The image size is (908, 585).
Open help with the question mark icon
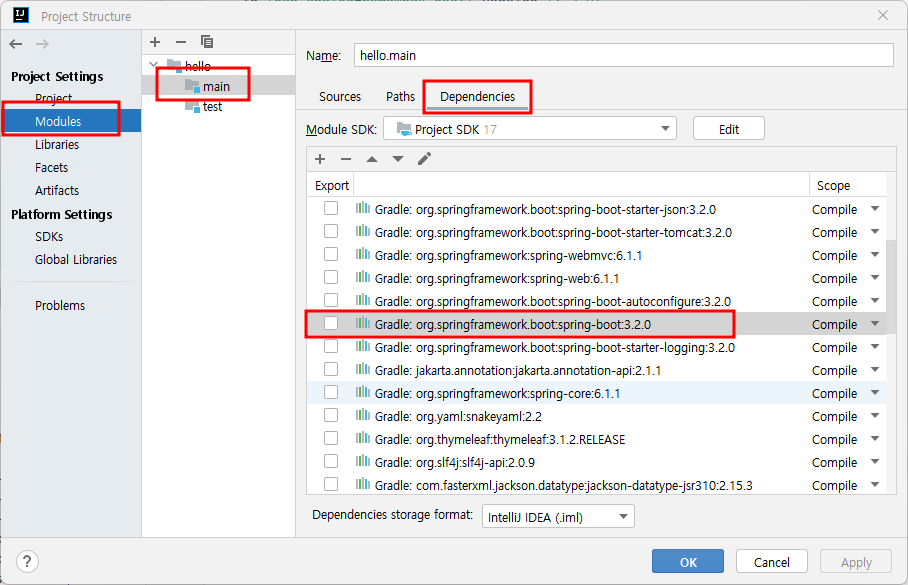click(27, 561)
